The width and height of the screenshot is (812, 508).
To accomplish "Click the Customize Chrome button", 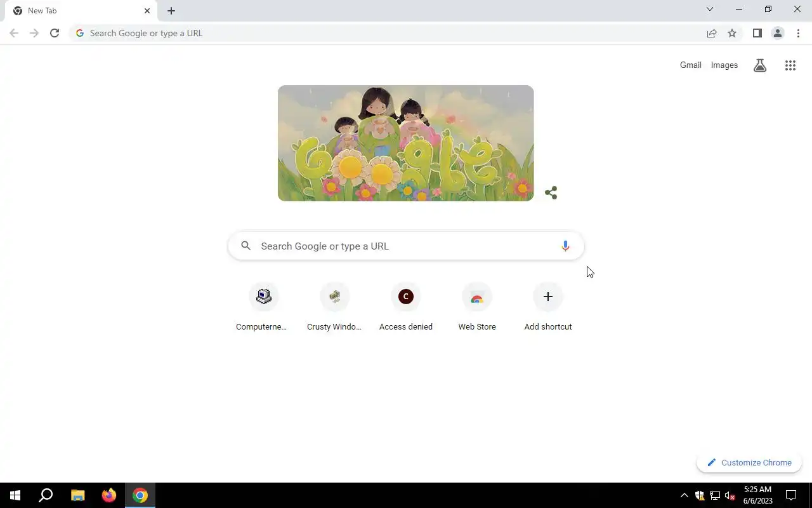I will point(749,462).
